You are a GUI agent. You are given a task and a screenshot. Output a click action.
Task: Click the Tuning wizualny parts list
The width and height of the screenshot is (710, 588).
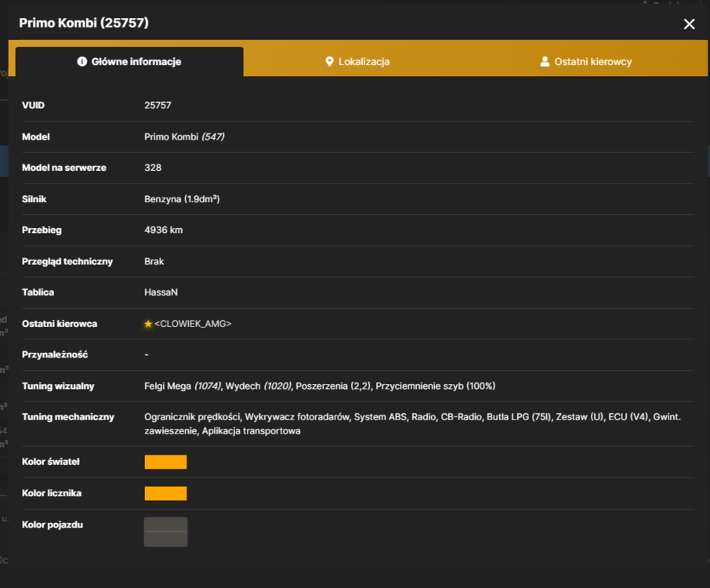pyautogui.click(x=320, y=386)
